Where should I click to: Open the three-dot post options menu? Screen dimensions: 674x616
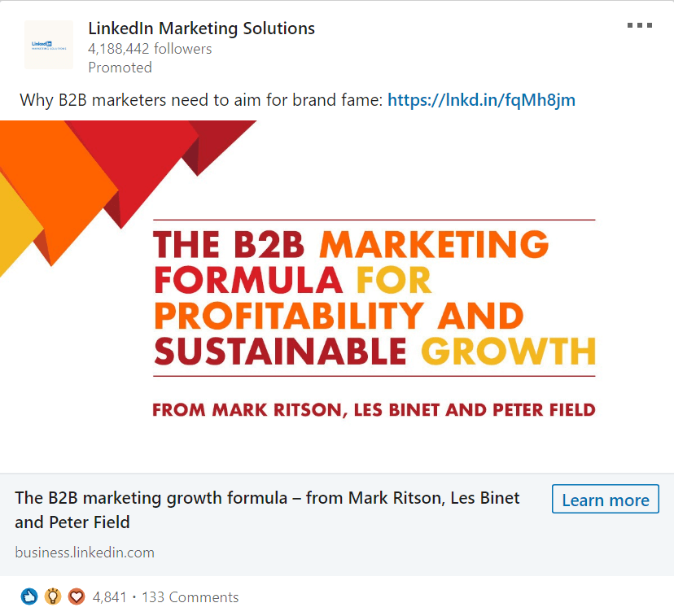[x=639, y=25]
